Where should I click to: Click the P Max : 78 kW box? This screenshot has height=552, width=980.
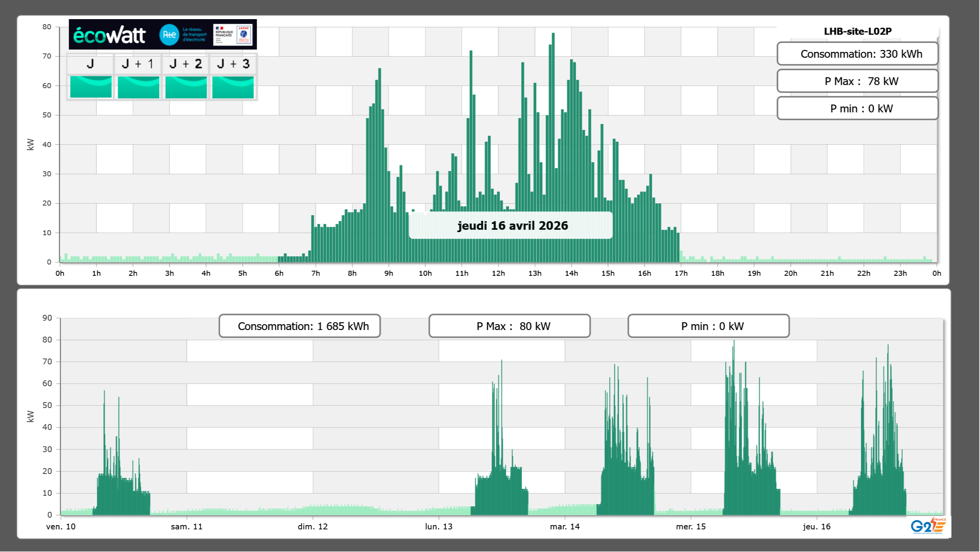[857, 81]
